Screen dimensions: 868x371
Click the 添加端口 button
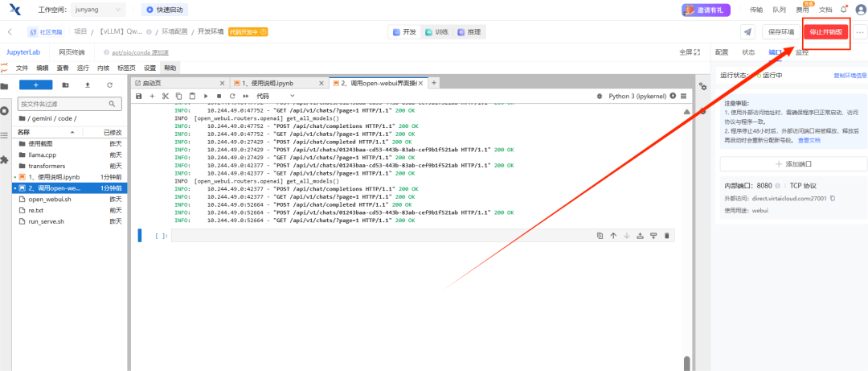(793, 164)
